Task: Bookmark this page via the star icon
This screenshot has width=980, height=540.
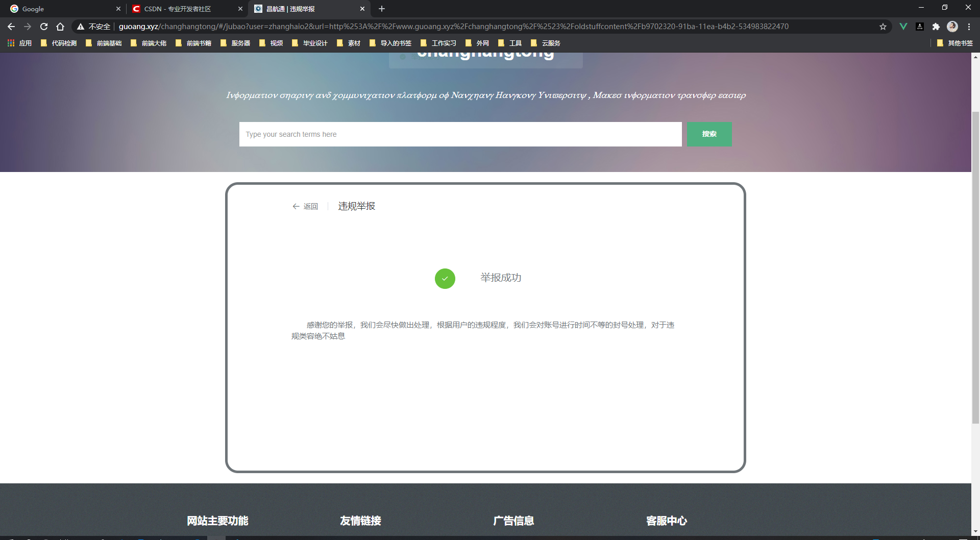Action: coord(883,26)
